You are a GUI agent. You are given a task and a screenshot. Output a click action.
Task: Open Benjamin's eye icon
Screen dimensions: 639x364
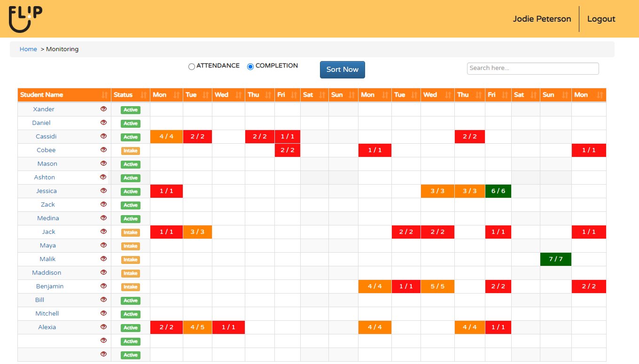103,286
